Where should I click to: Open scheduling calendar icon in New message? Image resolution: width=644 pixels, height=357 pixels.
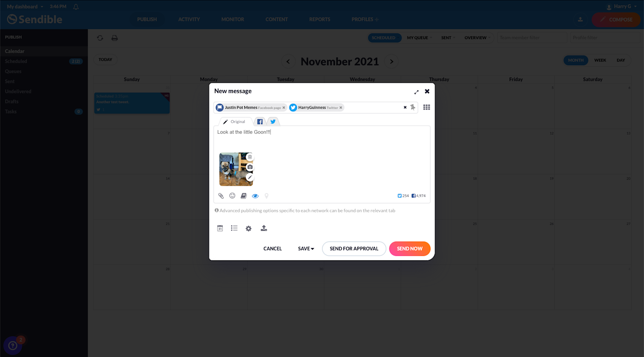coord(220,228)
